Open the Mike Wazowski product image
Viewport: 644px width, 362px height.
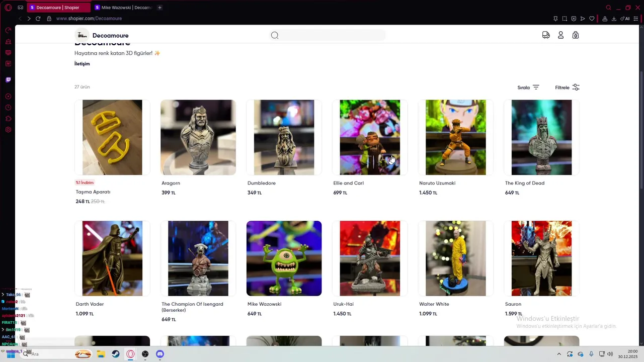pos(284,258)
